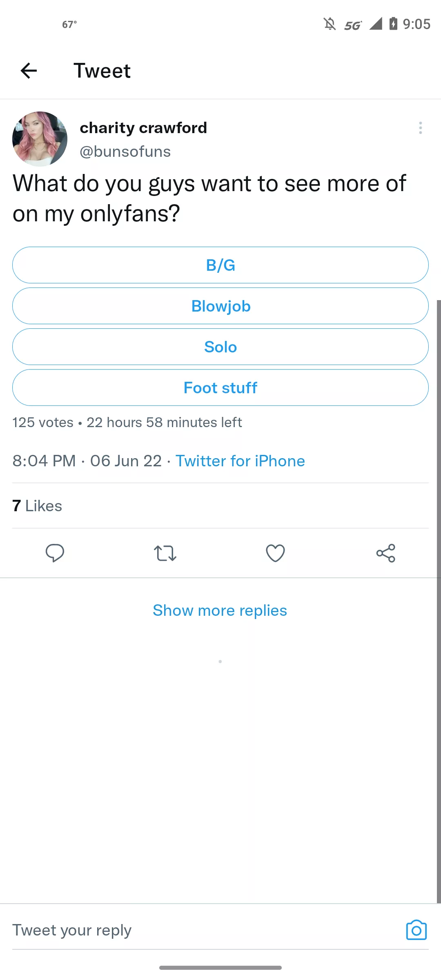Image resolution: width=441 pixels, height=980 pixels.
Task: Vote for the Foot stuff poll option
Action: (x=220, y=388)
